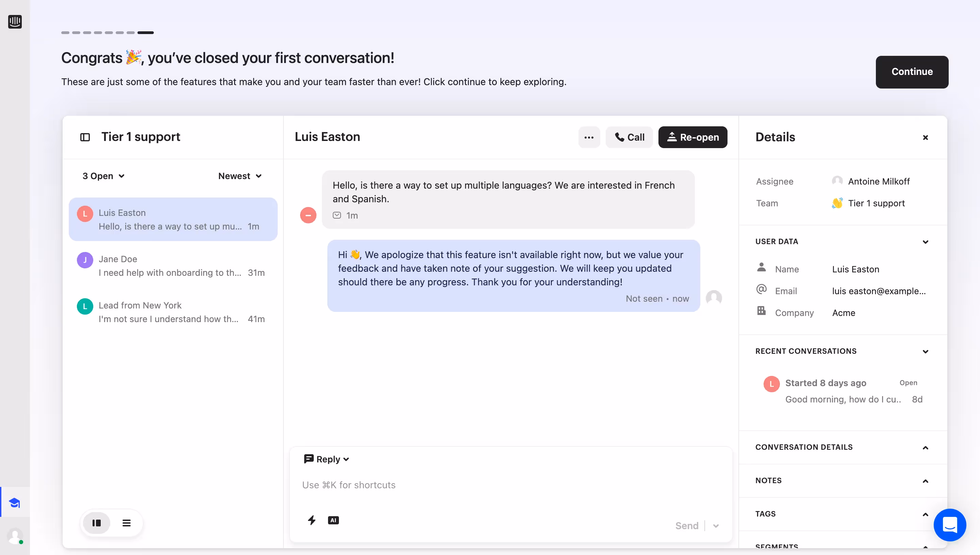Click the lightning bolt shortcuts icon
This screenshot has width=980, height=555.
click(x=312, y=520)
